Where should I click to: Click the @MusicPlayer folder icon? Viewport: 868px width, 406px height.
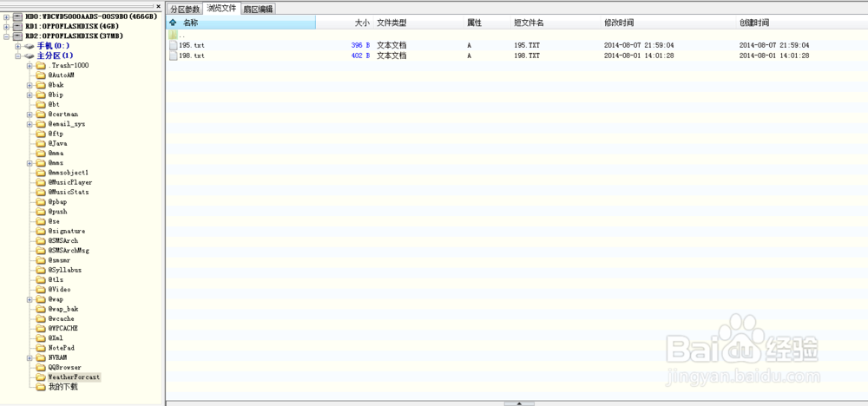point(41,182)
